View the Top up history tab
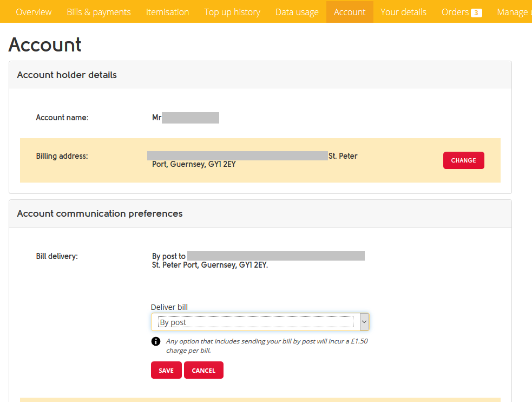Viewport: 532px width, 402px height. (x=232, y=12)
